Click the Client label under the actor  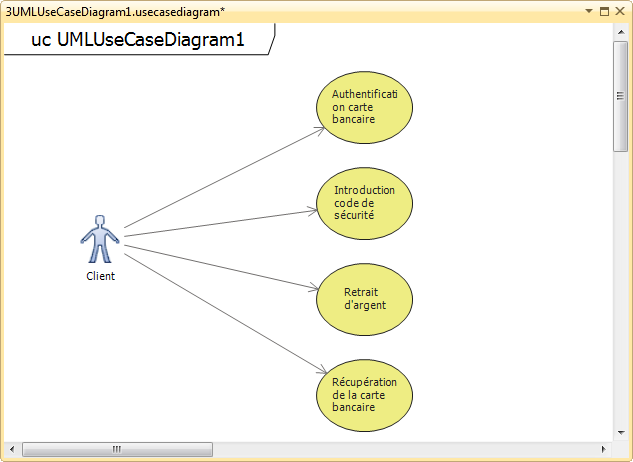click(100, 277)
